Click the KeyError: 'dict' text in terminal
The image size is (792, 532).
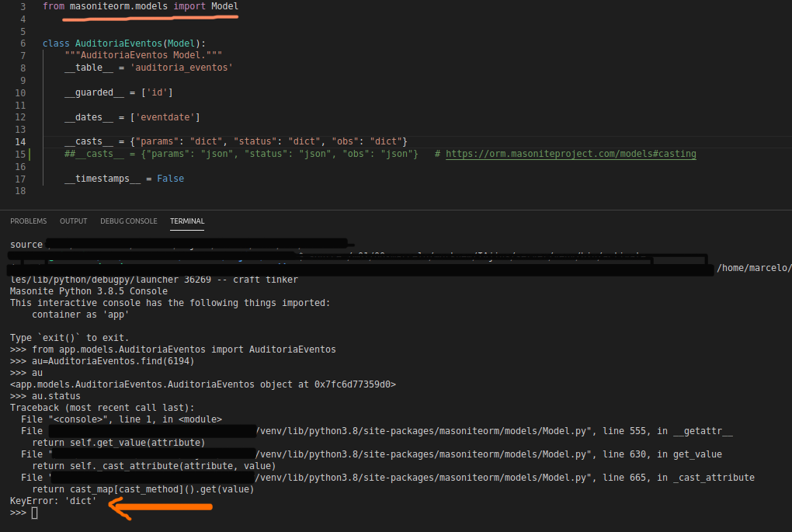point(54,501)
